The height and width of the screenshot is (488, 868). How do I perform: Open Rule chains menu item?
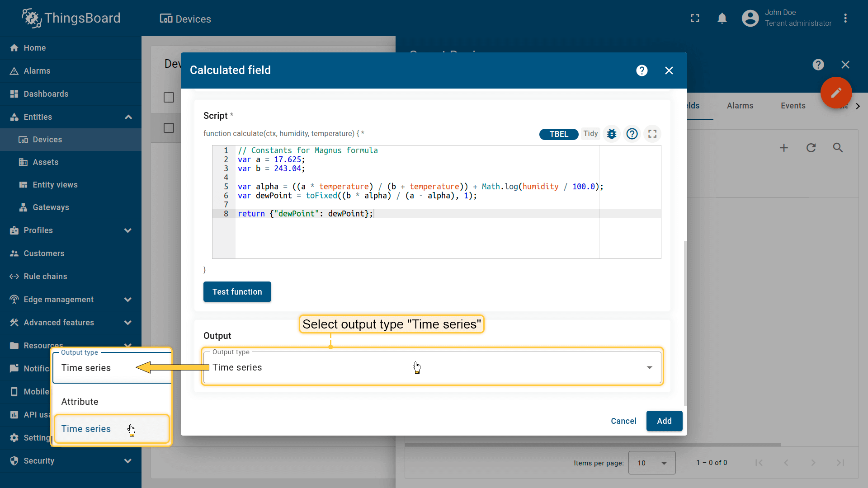(45, 277)
